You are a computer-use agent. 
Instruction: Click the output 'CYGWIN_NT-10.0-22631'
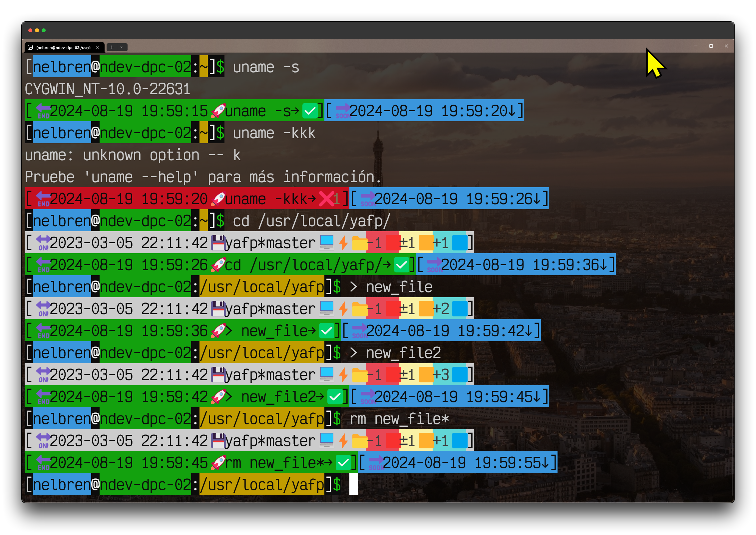click(108, 89)
